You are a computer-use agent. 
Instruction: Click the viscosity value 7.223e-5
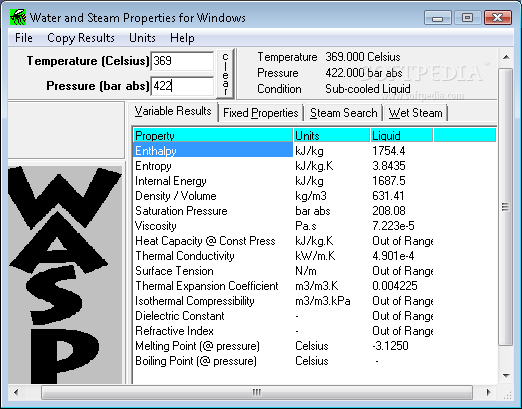pyautogui.click(x=393, y=226)
